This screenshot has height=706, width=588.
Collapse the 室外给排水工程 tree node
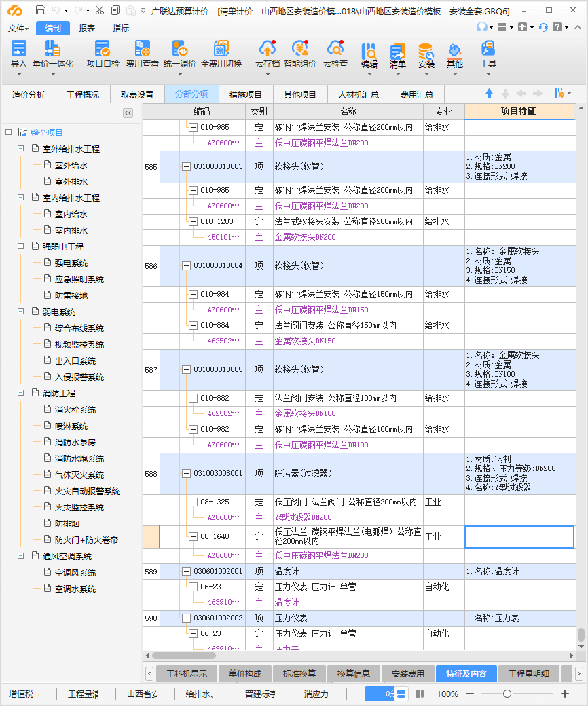[x=21, y=149]
